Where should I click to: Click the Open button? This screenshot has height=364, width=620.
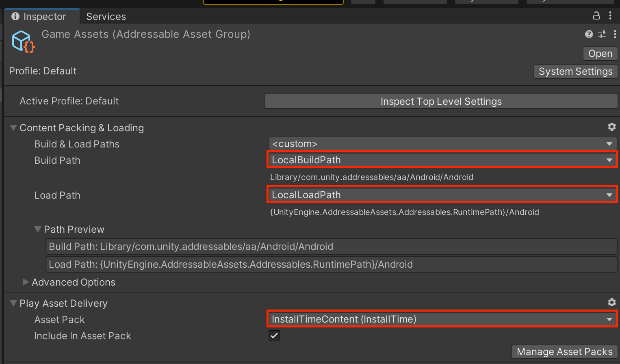point(600,54)
